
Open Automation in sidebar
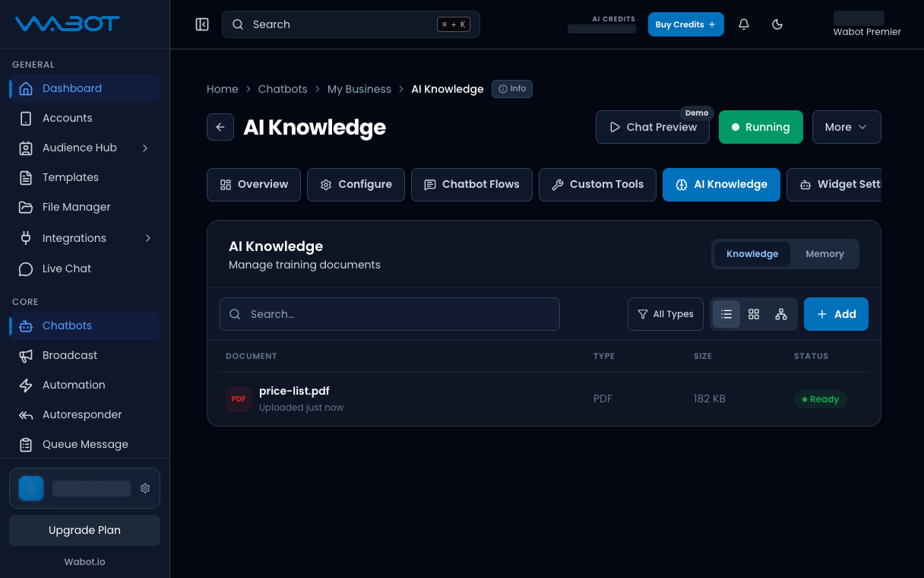tap(84, 385)
